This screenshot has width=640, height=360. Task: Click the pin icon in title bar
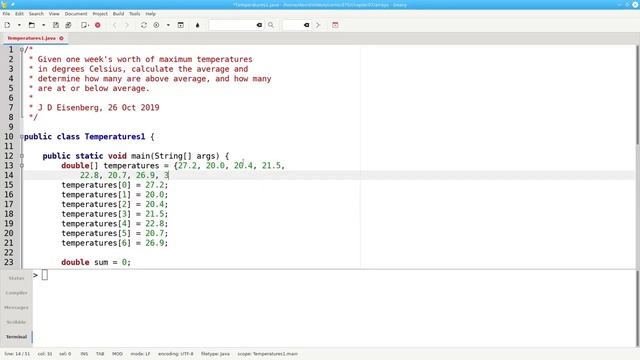pyautogui.click(x=13, y=4)
